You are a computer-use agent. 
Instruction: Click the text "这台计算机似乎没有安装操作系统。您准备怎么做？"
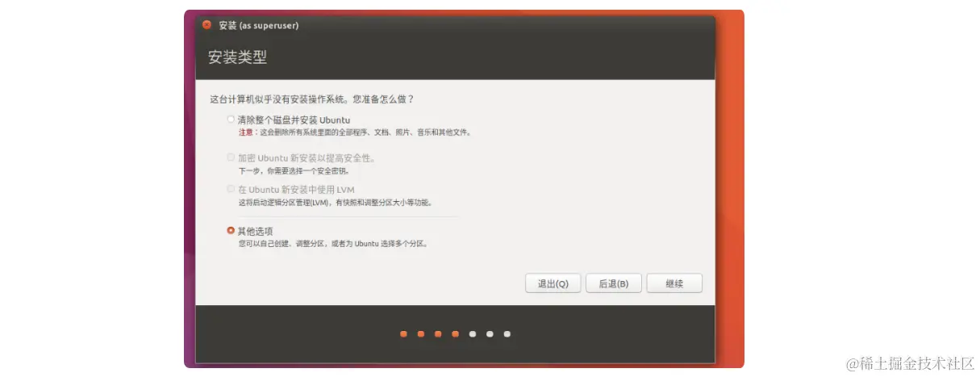point(311,99)
